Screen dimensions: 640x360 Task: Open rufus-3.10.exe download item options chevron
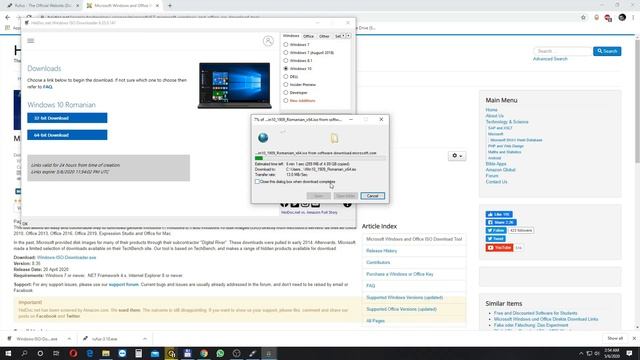click(144, 339)
